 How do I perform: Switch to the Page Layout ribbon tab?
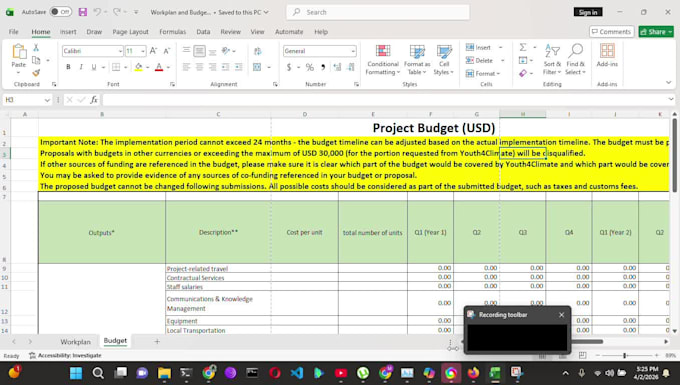click(130, 32)
